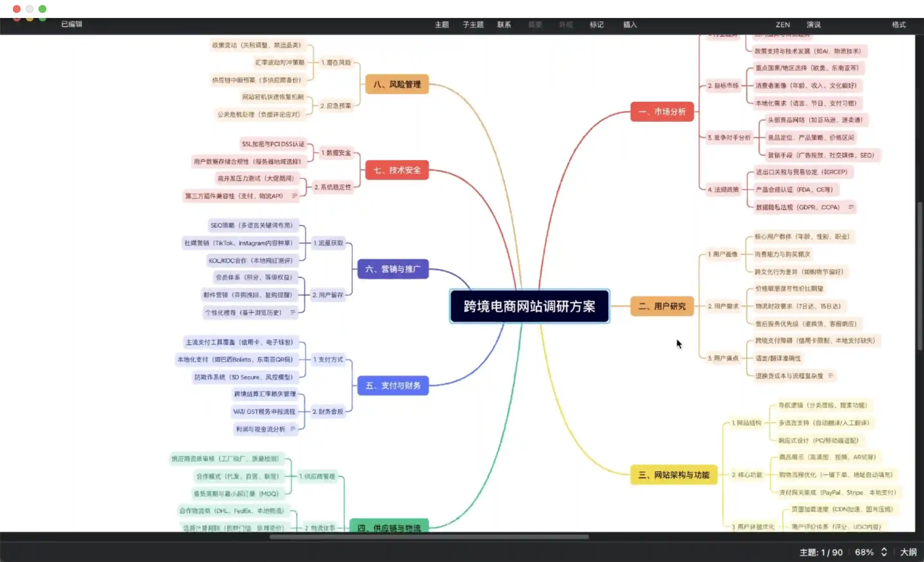This screenshot has width=924, height=562.
Task: Click the SSL加密与PCI DSS认证 leaf topic
Action: [273, 144]
